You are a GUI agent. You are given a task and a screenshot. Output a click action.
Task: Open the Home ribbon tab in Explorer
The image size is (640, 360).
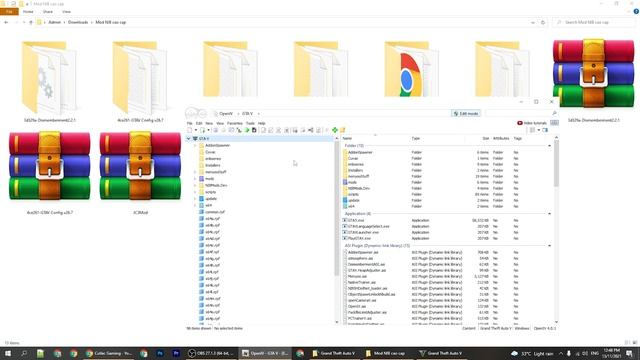(28, 12)
